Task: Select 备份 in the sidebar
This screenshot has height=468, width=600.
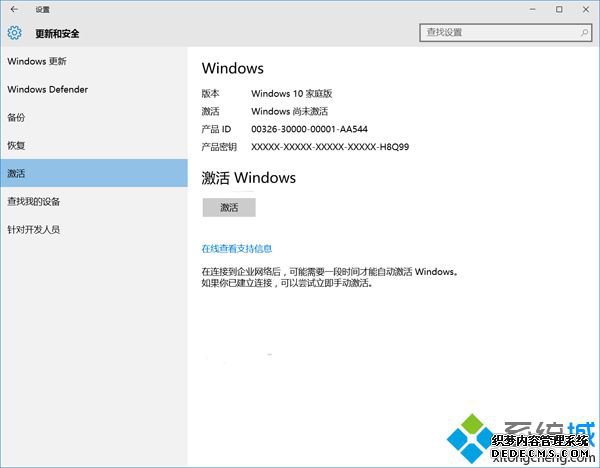Action: 94,117
